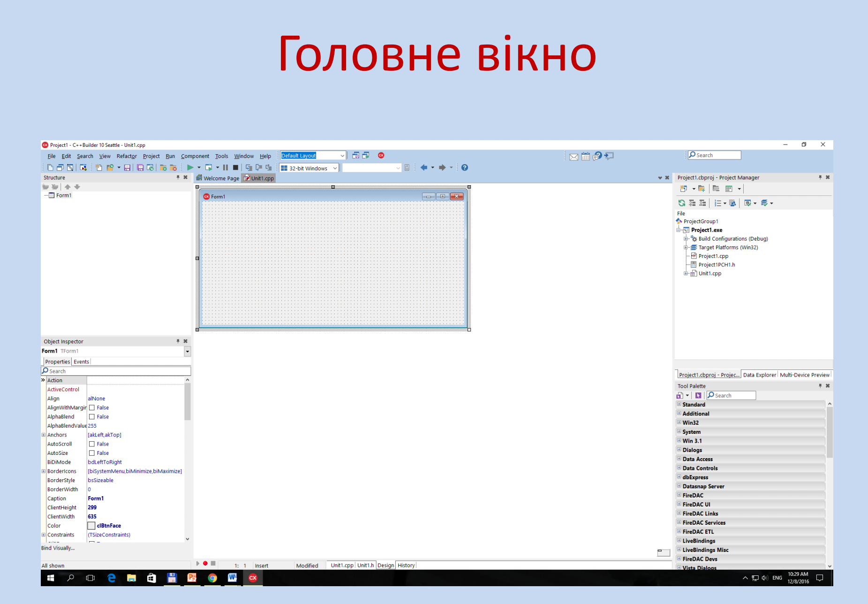Viewport: 868px width, 604px height.
Task: Click the blue Help question mark icon
Action: click(x=464, y=167)
